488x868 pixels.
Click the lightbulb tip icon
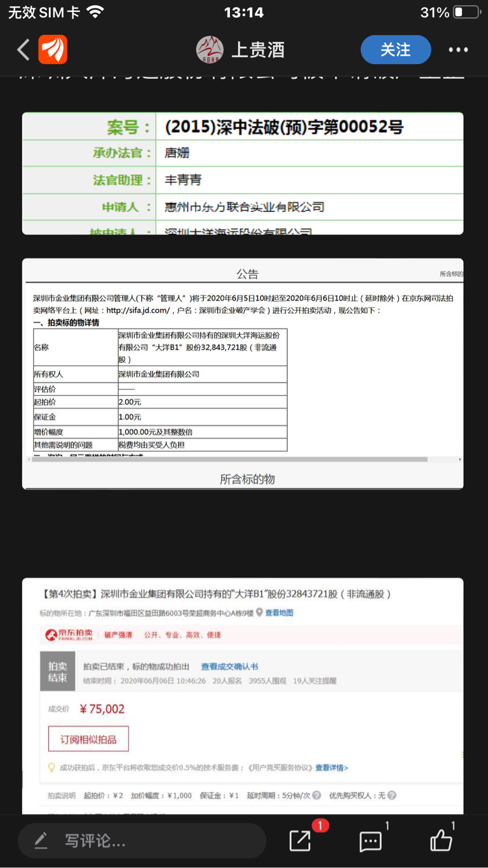(x=52, y=768)
